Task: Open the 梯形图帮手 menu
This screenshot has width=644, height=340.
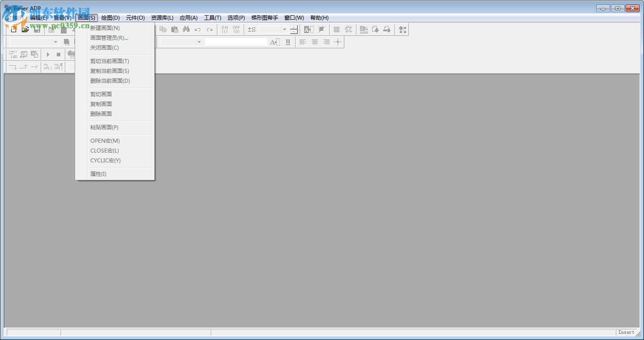Action: coord(265,18)
